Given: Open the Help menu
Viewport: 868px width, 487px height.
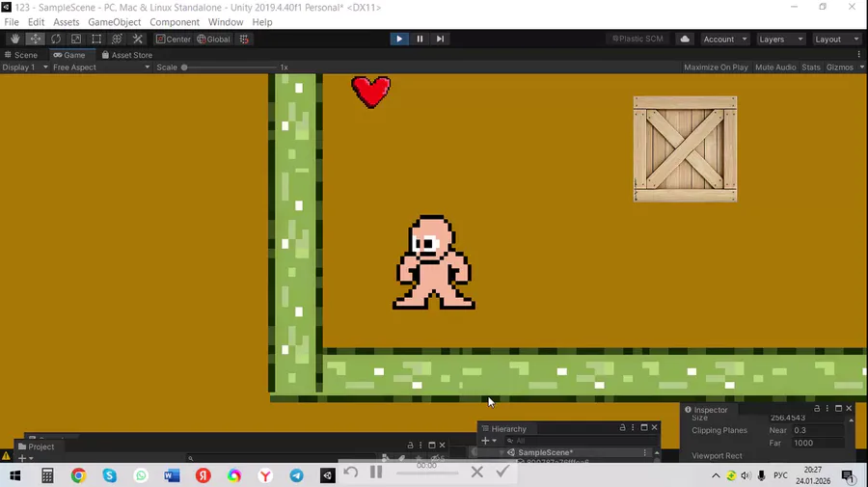Looking at the screenshot, I should tap(261, 22).
